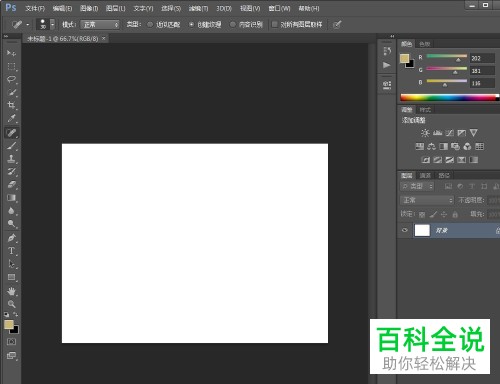Viewport: 500px width, 384px height.
Task: Choose the 内容识别 type radio button
Action: coord(233,24)
